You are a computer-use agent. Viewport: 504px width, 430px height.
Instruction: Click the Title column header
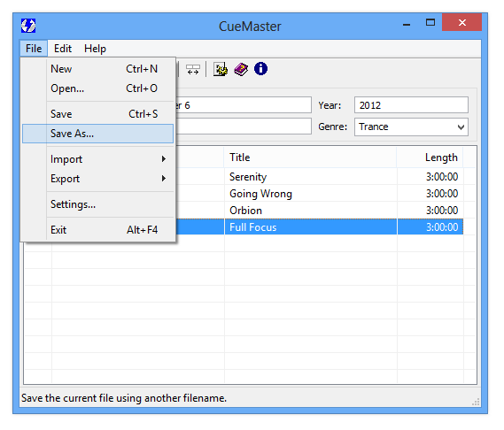(x=310, y=157)
